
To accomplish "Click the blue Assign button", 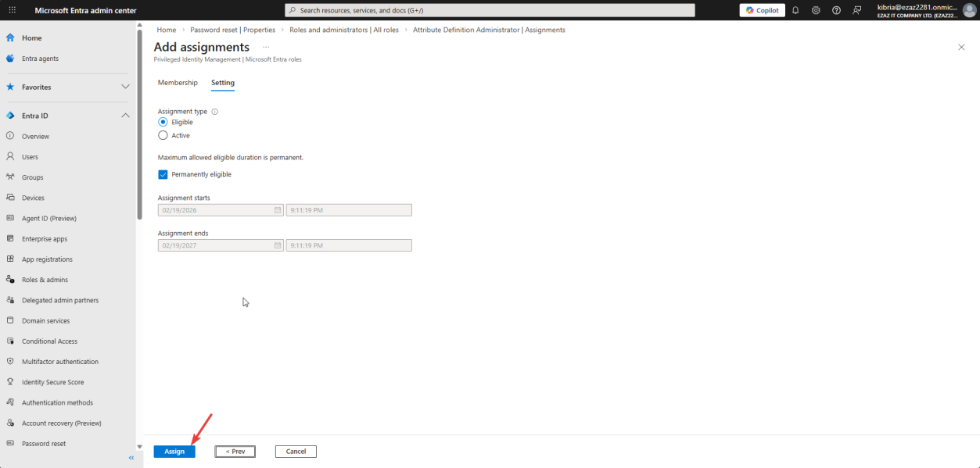I will point(174,452).
